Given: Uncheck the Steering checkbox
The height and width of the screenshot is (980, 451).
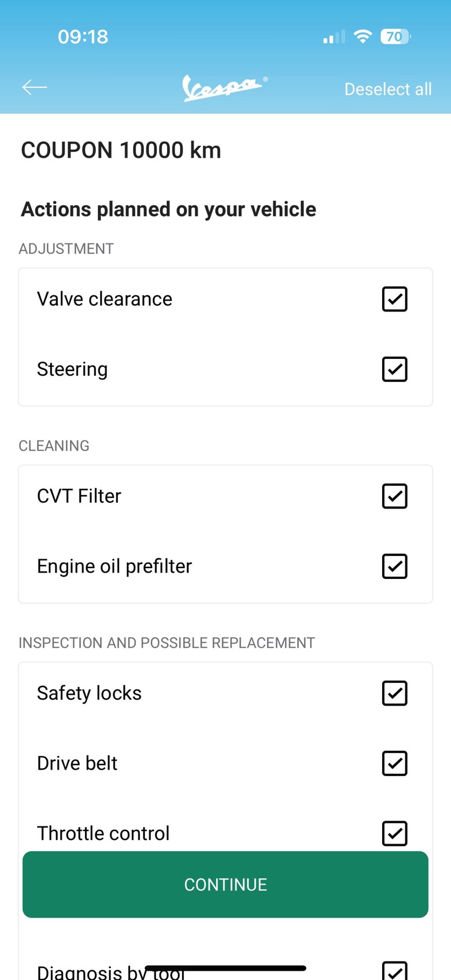Looking at the screenshot, I should click(395, 369).
